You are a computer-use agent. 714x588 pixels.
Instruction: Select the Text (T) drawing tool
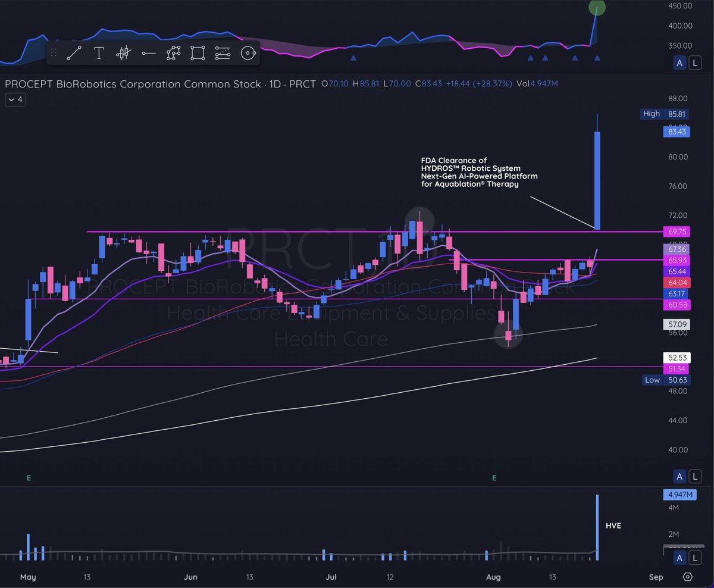coord(99,53)
